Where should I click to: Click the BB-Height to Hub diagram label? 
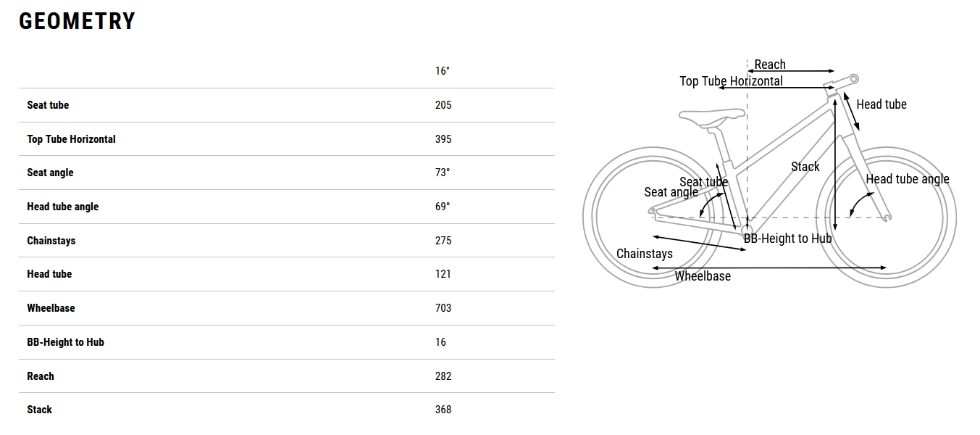(x=787, y=238)
